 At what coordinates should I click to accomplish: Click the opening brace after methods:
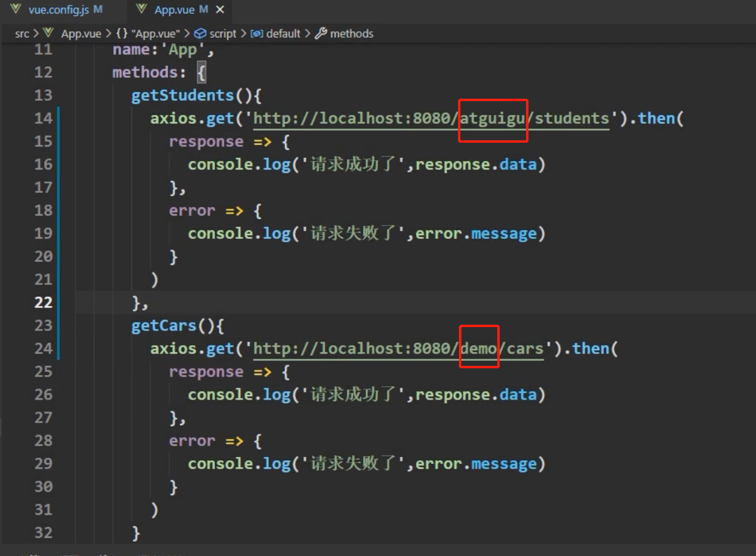click(202, 73)
